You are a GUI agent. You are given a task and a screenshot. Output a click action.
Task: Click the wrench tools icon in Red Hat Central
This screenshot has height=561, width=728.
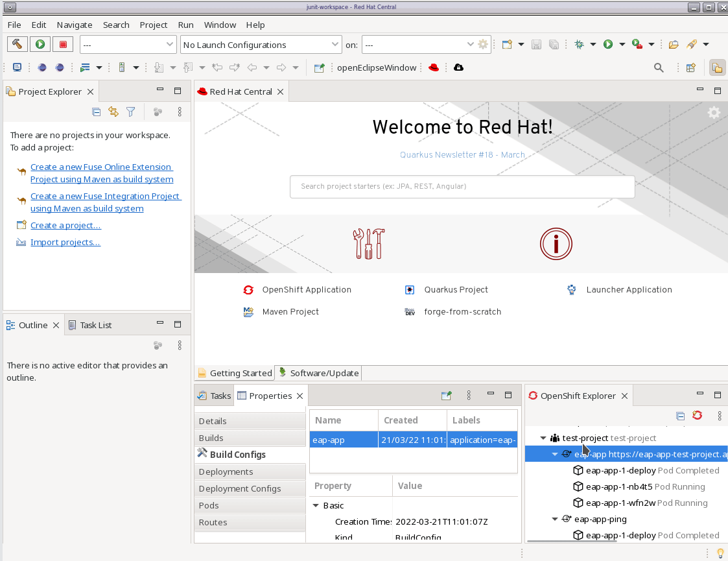(369, 244)
